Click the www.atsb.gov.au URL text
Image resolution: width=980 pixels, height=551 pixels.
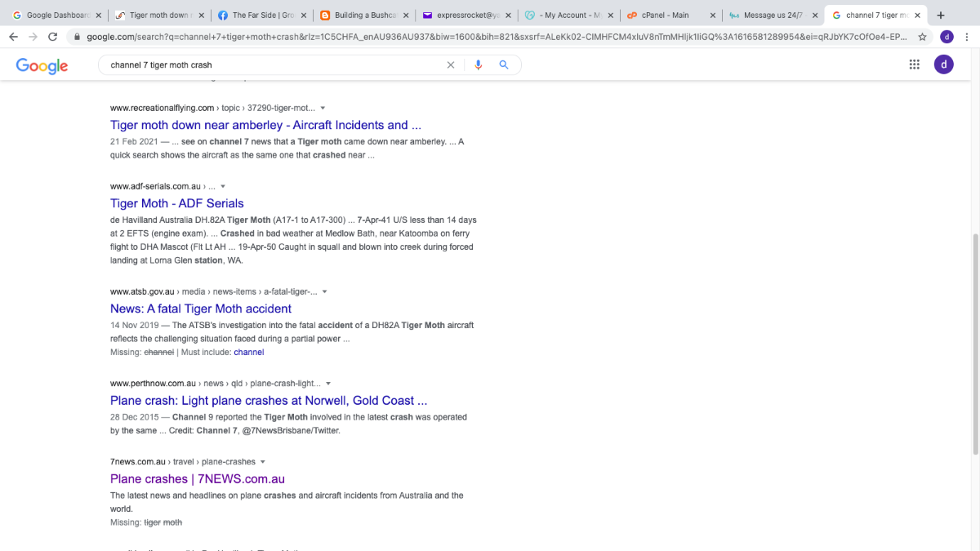[x=143, y=291]
